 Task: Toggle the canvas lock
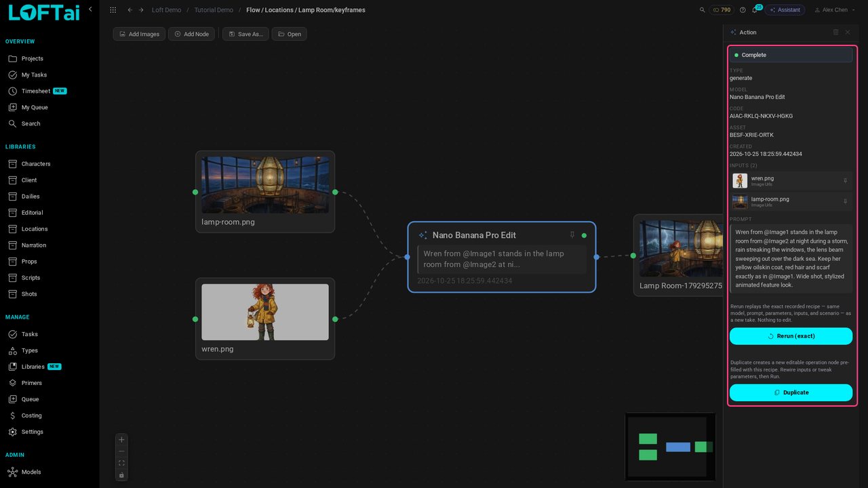click(x=121, y=475)
